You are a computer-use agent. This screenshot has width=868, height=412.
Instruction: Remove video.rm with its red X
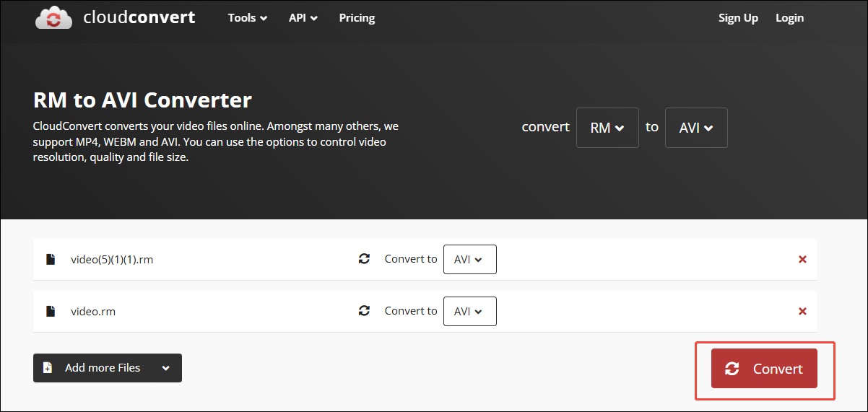pos(802,312)
